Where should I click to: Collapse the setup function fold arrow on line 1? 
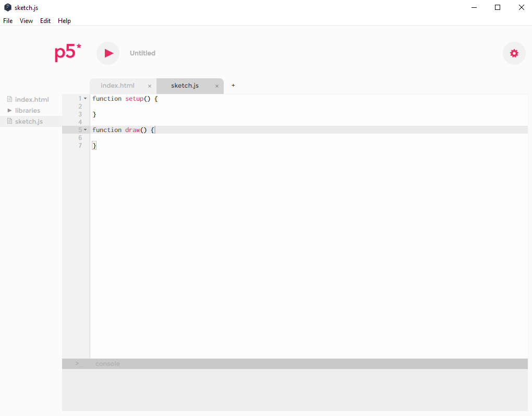86,99
